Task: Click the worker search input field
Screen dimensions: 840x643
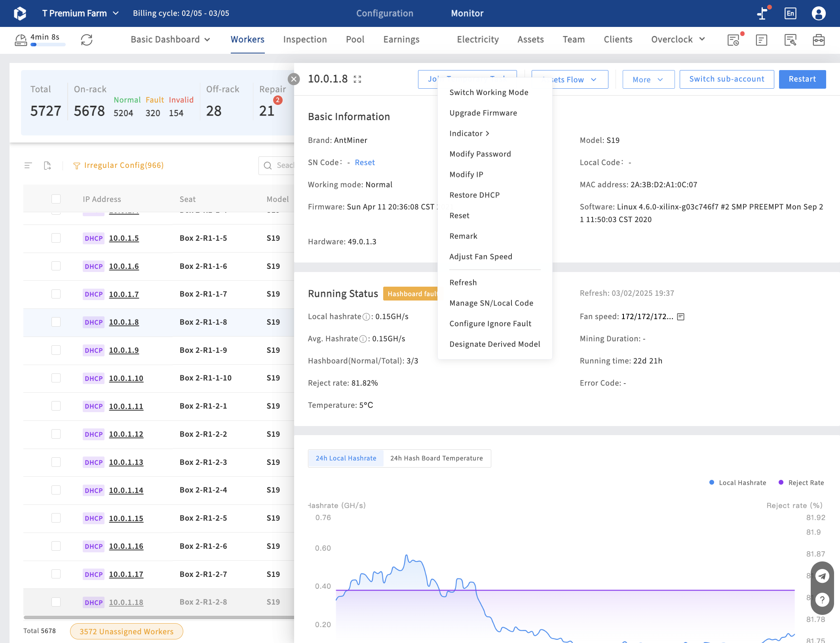Action: coord(276,166)
